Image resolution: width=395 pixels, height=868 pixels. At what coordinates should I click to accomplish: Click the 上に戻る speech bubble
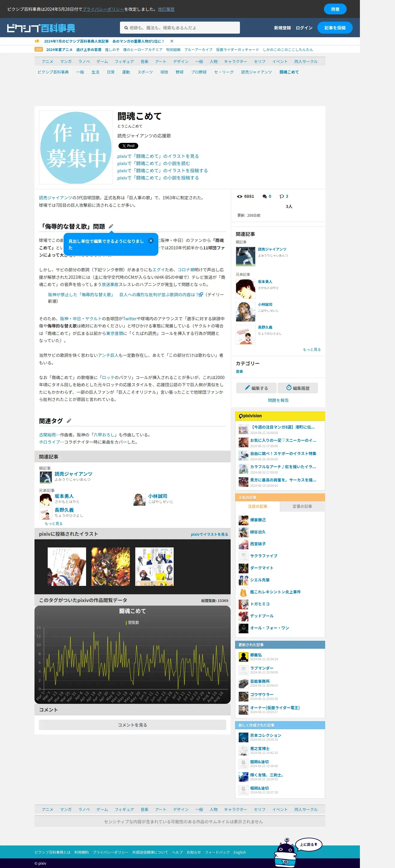pos(308,844)
